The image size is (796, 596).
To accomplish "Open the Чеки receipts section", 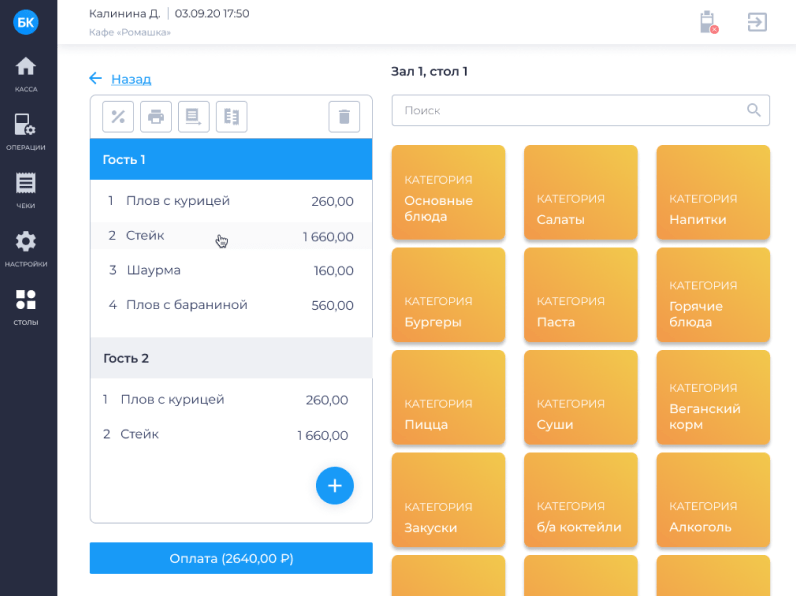I will tap(25, 190).
